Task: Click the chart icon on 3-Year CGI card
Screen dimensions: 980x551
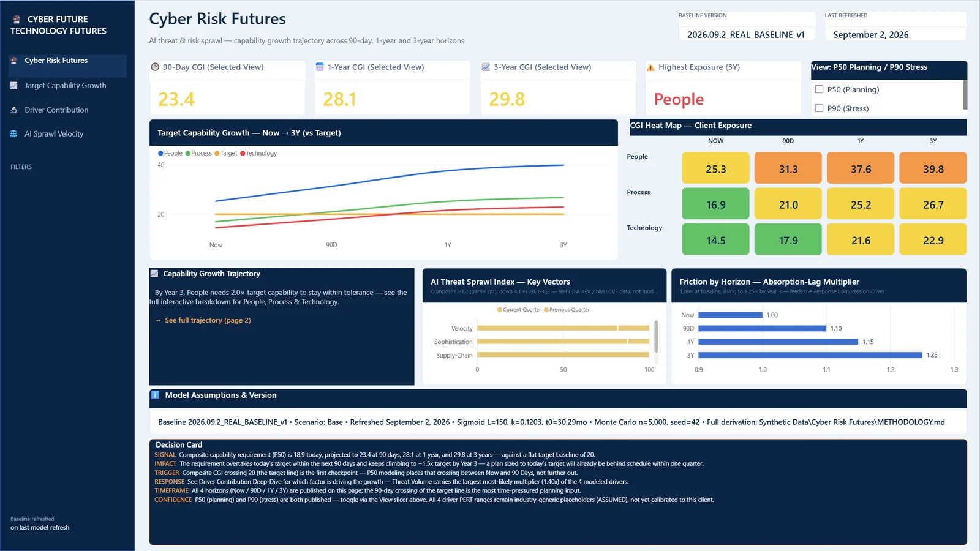Action: click(x=486, y=67)
